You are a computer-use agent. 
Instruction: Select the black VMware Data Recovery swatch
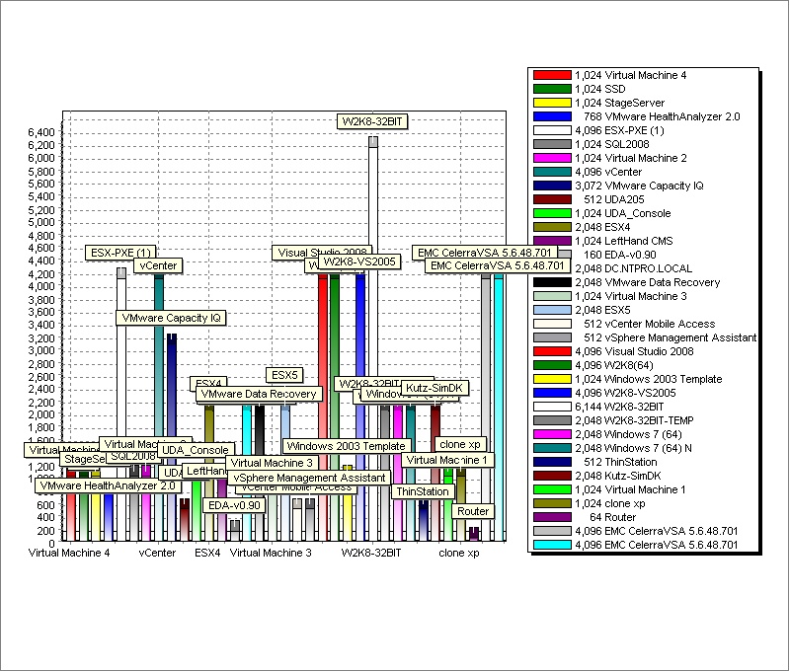pyautogui.click(x=552, y=282)
